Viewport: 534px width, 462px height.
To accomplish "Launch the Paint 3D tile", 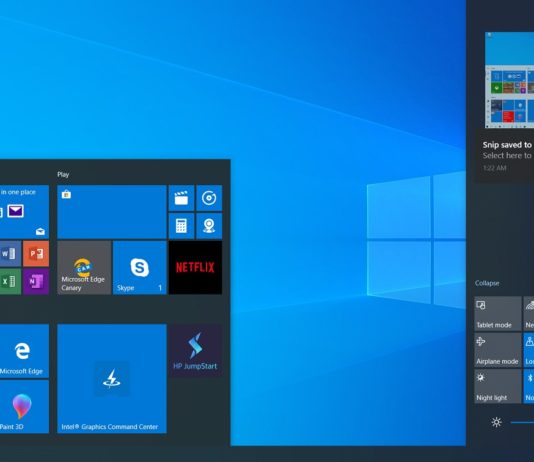I will pos(24,407).
